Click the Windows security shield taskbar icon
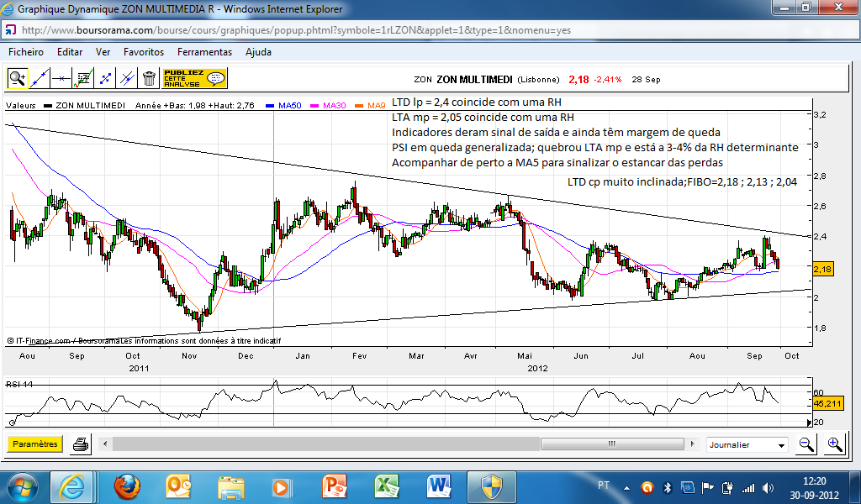 [491, 487]
